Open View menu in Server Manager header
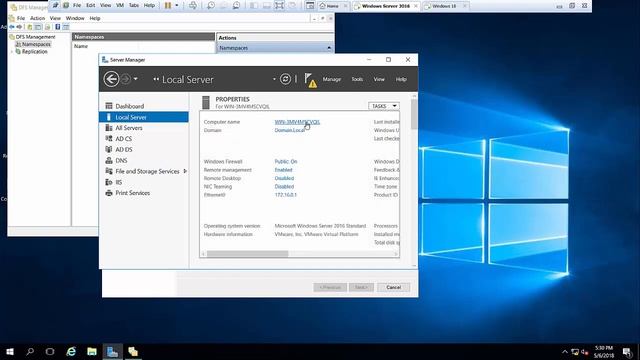This screenshot has width=640, height=360. (x=379, y=79)
